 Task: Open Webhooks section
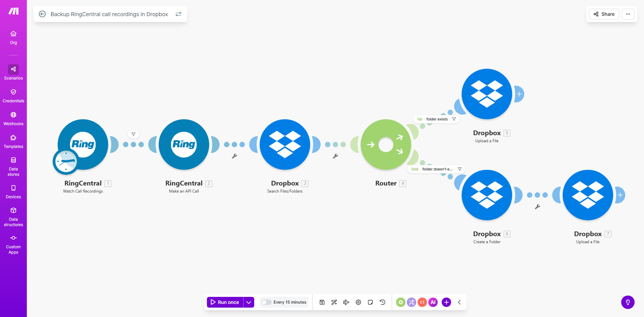pos(13,119)
